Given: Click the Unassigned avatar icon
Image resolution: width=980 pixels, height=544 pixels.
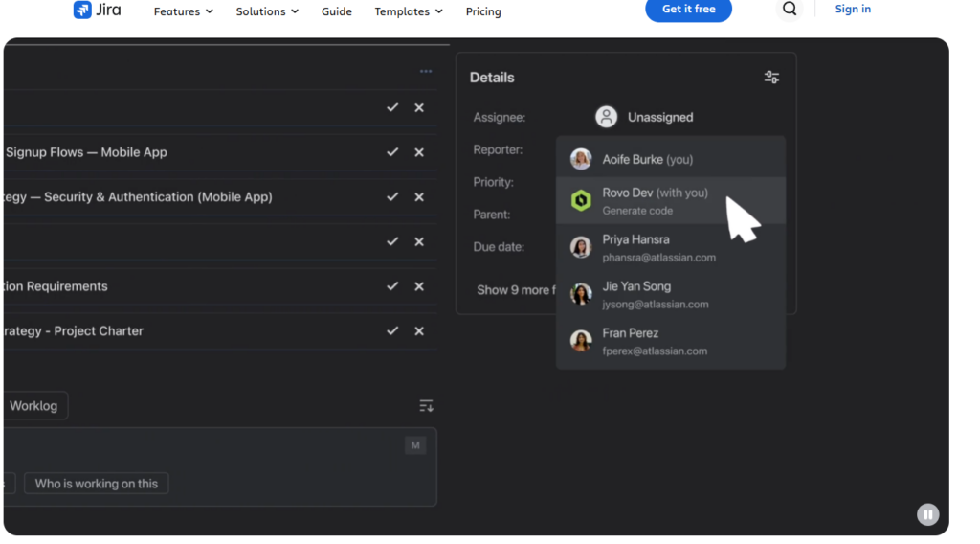Looking at the screenshot, I should (606, 117).
